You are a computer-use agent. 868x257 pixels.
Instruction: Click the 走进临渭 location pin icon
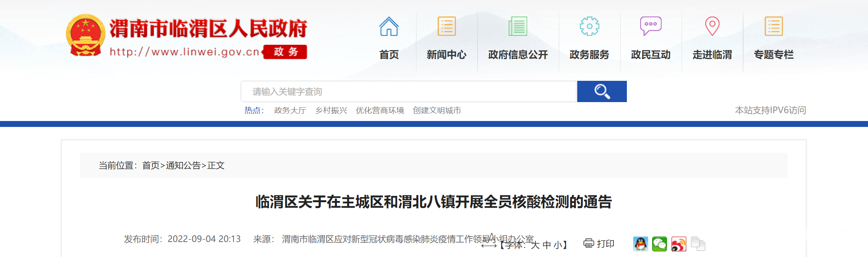(x=712, y=26)
